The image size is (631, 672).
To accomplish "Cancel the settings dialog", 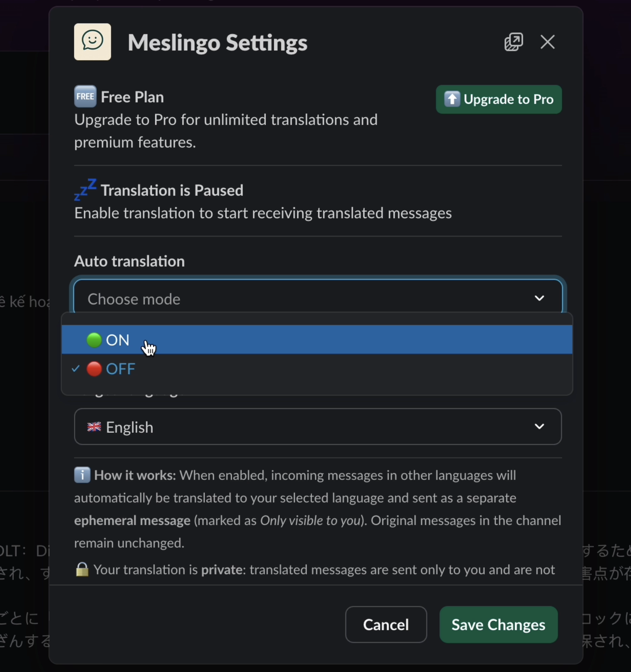I will [x=386, y=624].
